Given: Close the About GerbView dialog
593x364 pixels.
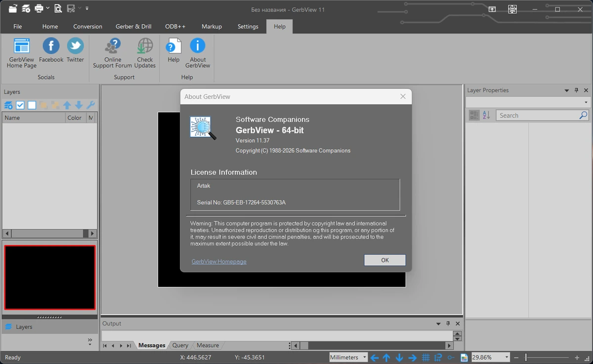Looking at the screenshot, I should [x=403, y=96].
